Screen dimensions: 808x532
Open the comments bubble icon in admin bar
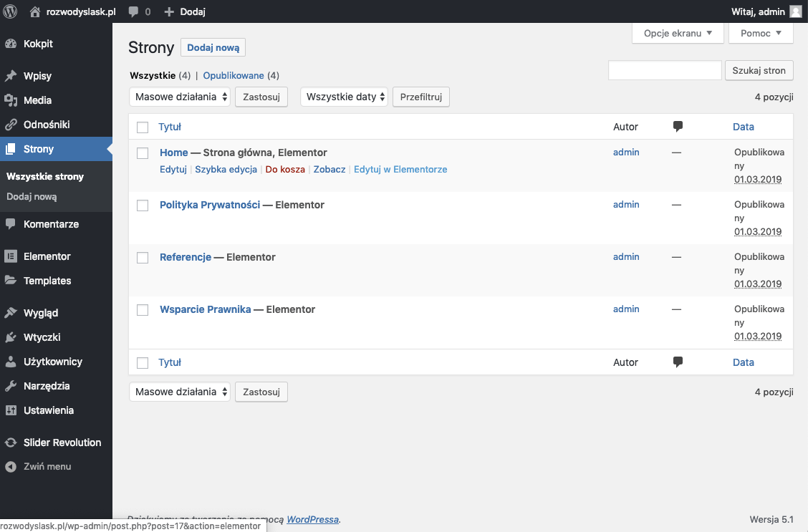tap(133, 11)
